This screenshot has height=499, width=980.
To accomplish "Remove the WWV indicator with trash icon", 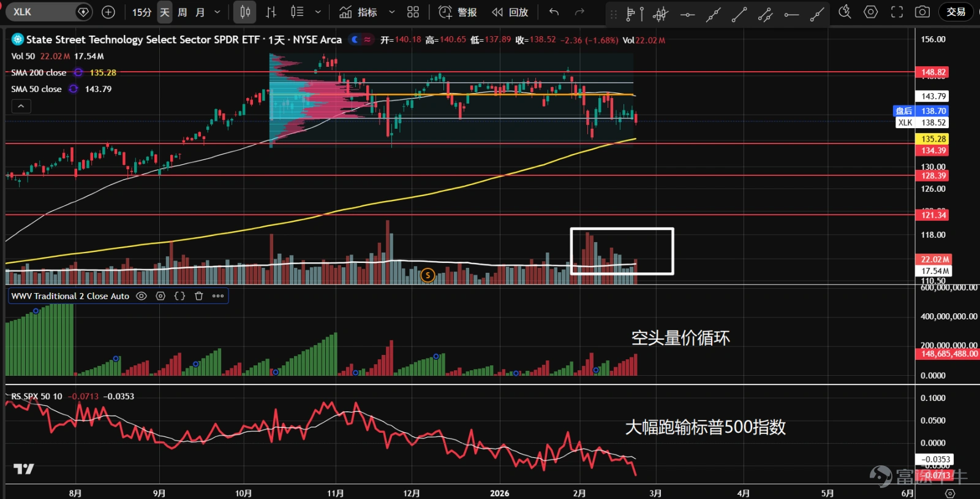I will pyautogui.click(x=198, y=296).
